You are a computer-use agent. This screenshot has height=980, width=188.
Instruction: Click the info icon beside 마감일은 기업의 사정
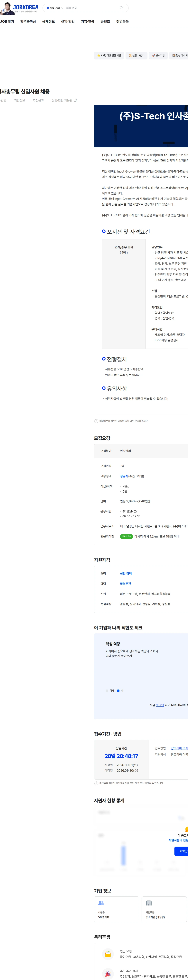[96, 783]
